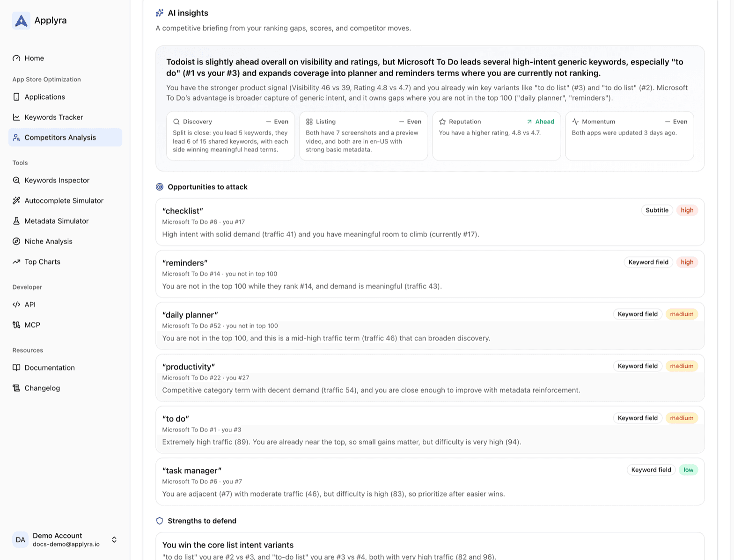The width and height of the screenshot is (734, 560).
Task: Click the medium badge on to do
Action: click(682, 418)
